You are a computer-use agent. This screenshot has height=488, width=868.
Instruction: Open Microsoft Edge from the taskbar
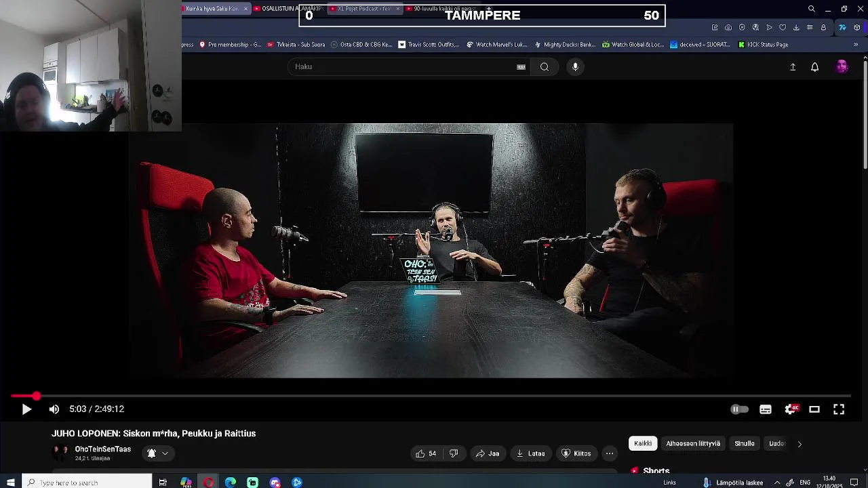click(231, 483)
